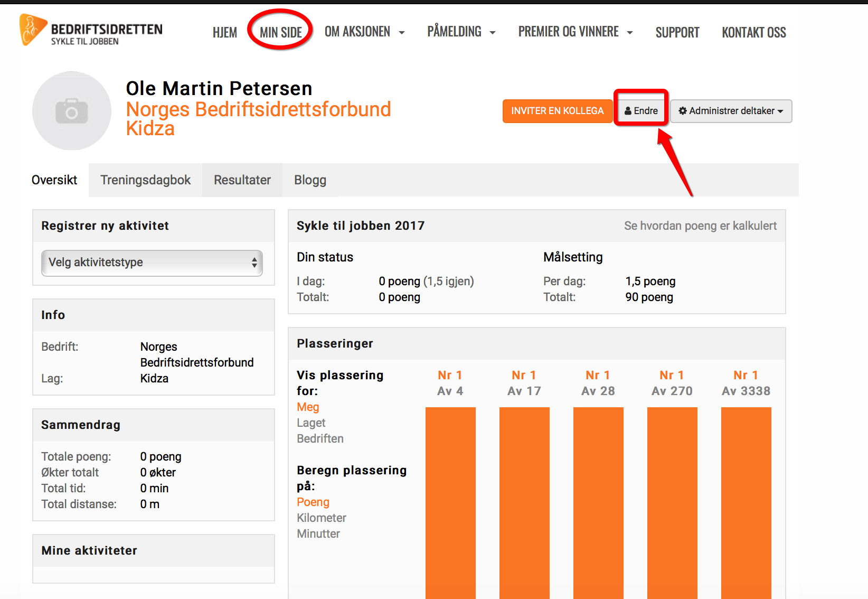This screenshot has height=599, width=868.
Task: Click the Sykle til jobben 2017 heading
Action: [x=361, y=226]
